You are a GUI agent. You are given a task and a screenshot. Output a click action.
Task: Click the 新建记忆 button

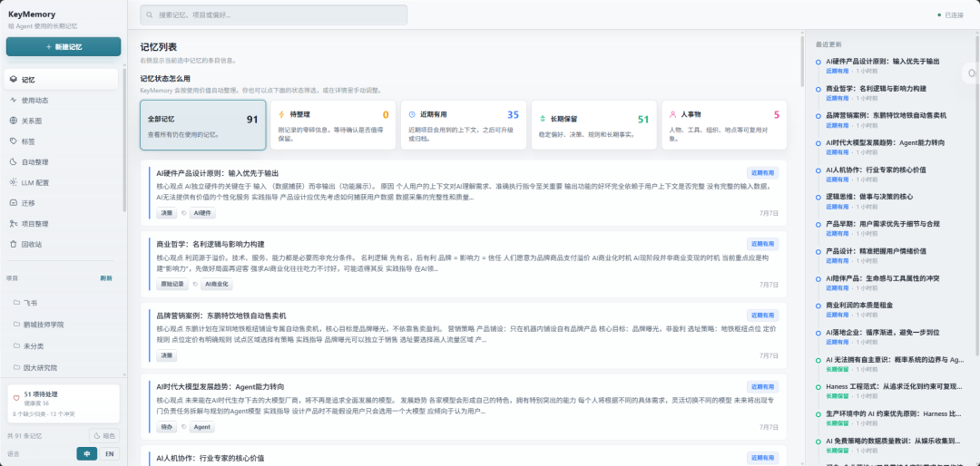click(x=64, y=47)
